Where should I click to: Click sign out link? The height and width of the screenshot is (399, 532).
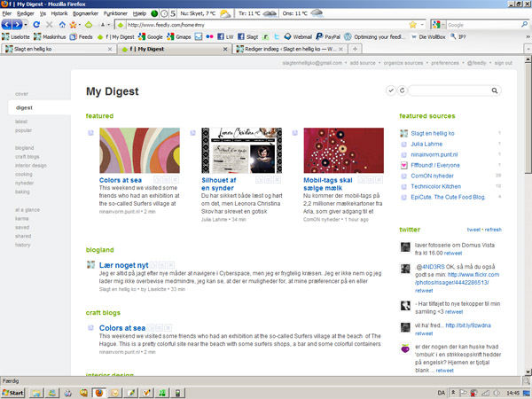pos(503,63)
